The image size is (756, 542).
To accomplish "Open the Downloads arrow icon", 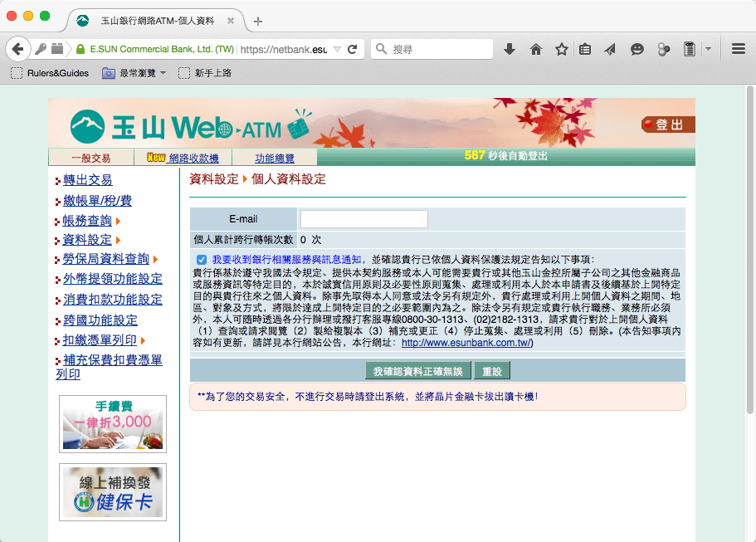I will click(509, 48).
